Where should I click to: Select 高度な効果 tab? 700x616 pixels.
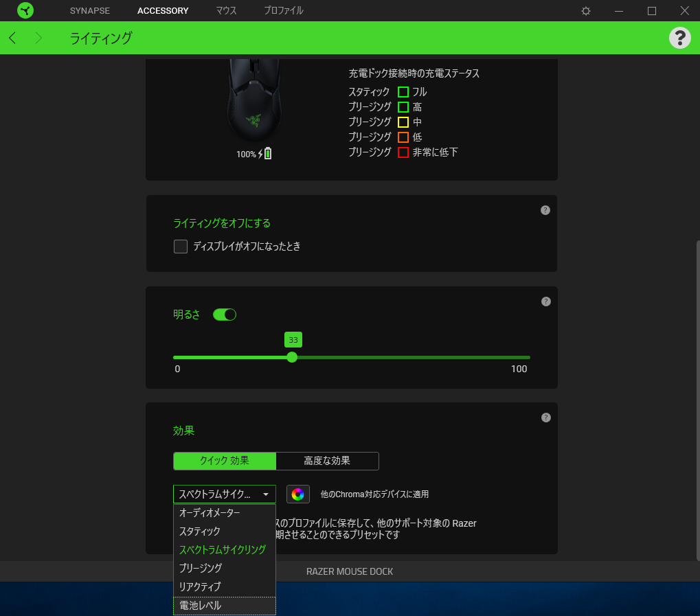(327, 461)
